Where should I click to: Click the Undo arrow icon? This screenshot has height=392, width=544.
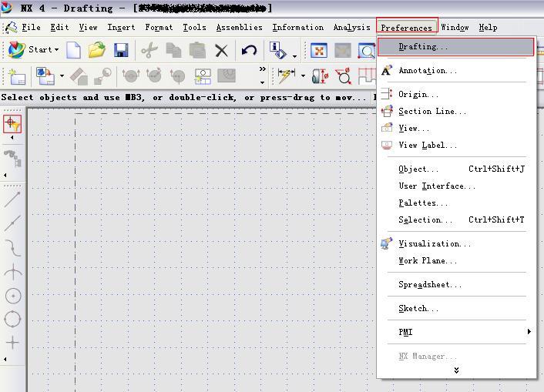(x=249, y=51)
